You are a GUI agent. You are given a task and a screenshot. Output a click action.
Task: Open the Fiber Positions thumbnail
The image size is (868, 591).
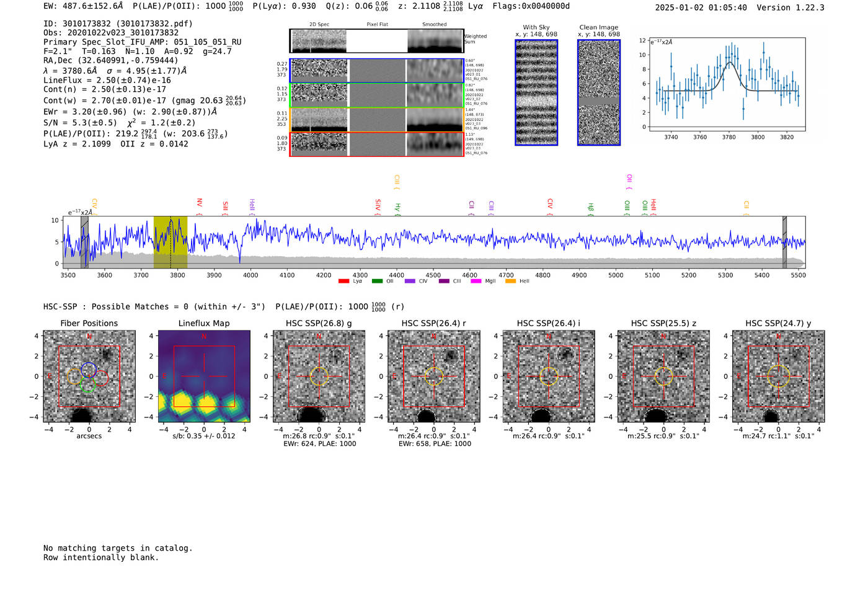(x=89, y=376)
